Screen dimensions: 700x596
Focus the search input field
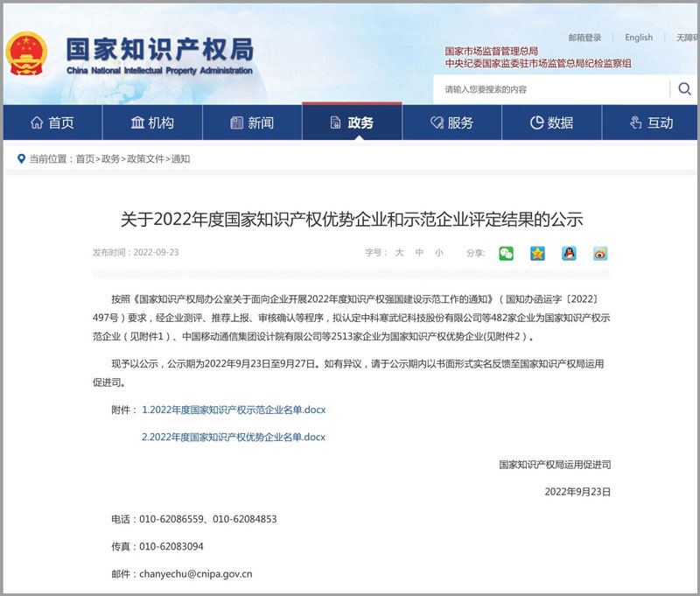pos(552,89)
